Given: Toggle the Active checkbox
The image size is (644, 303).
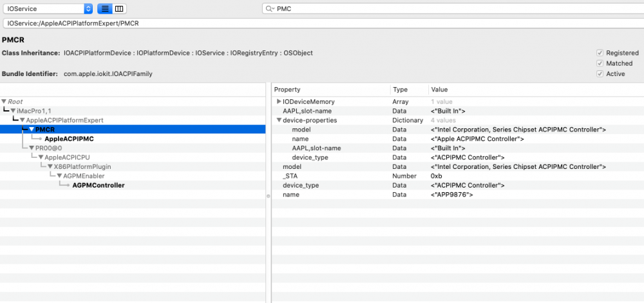Looking at the screenshot, I should point(600,74).
